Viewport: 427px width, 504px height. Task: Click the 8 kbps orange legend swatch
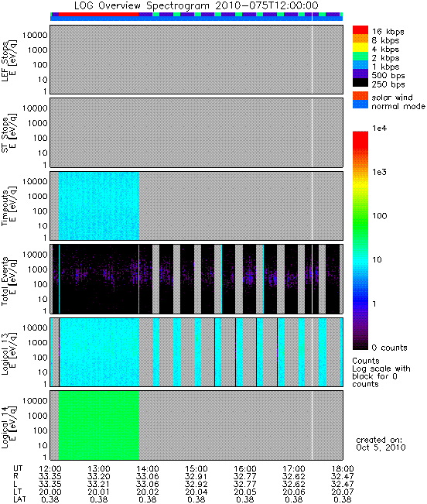point(360,39)
